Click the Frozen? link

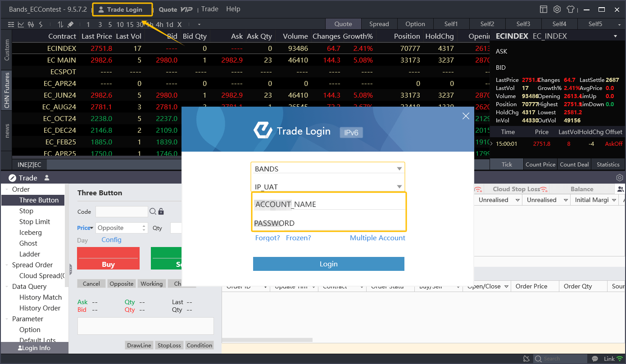click(x=299, y=238)
